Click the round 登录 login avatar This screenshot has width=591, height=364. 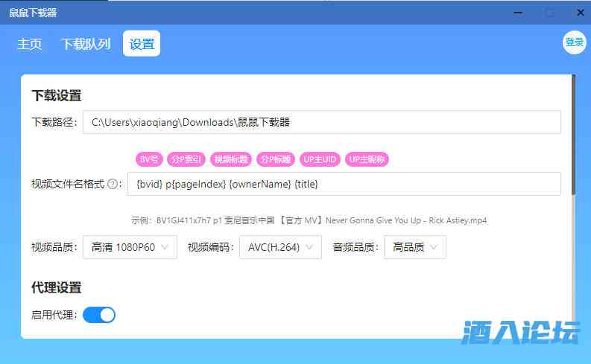tap(574, 42)
